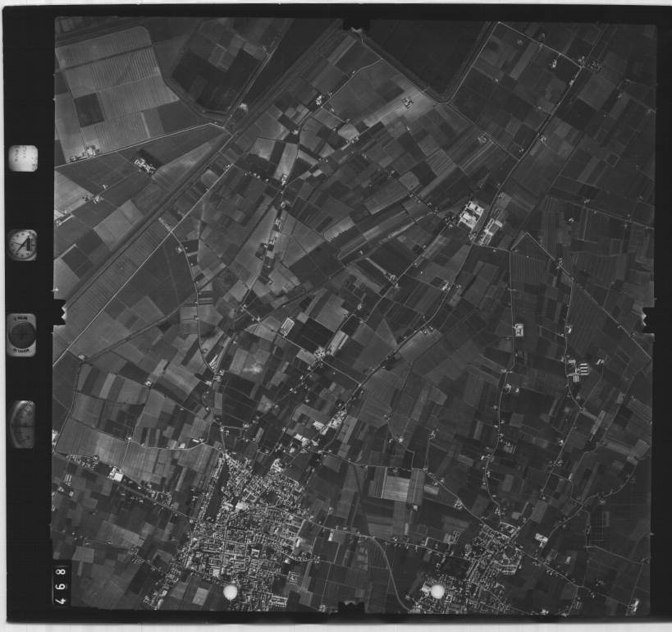Click the white circular dot in the left town
Screen dimensions: 672x632
point(231,591)
